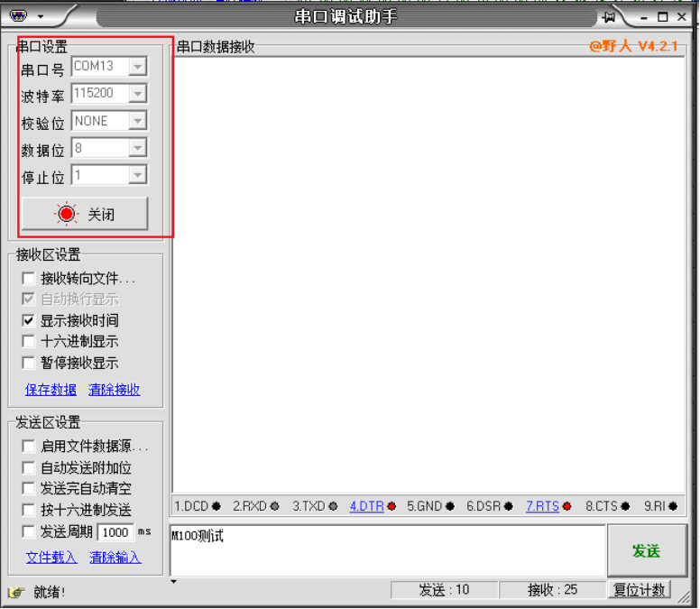Uncheck 显示接收时间 option
The image size is (700, 609).
click(29, 320)
